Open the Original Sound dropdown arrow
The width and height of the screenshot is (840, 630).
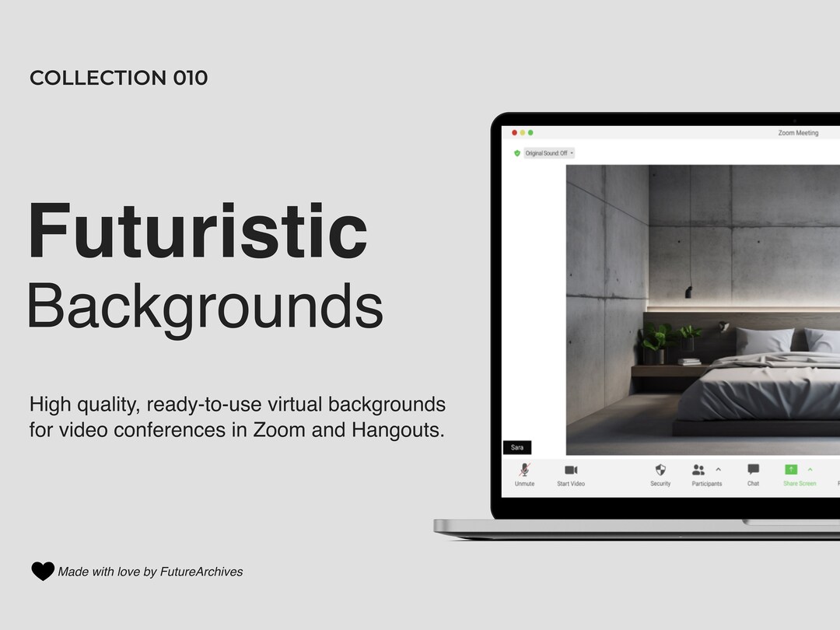point(572,152)
